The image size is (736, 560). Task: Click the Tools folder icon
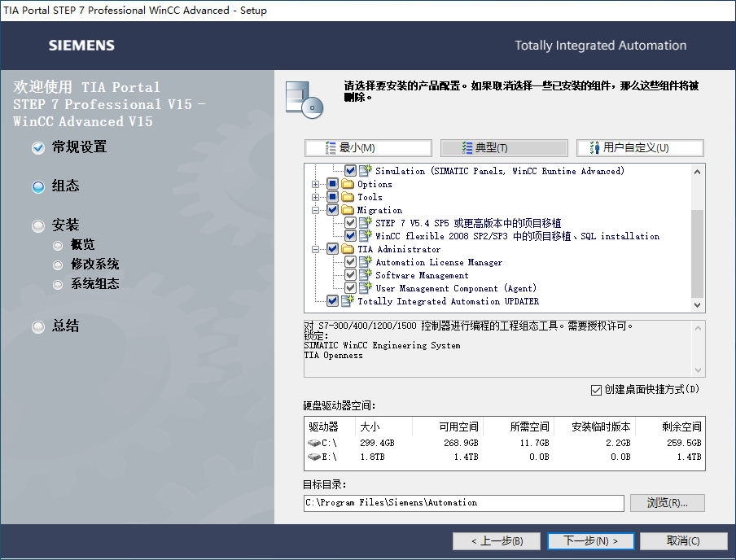point(348,197)
